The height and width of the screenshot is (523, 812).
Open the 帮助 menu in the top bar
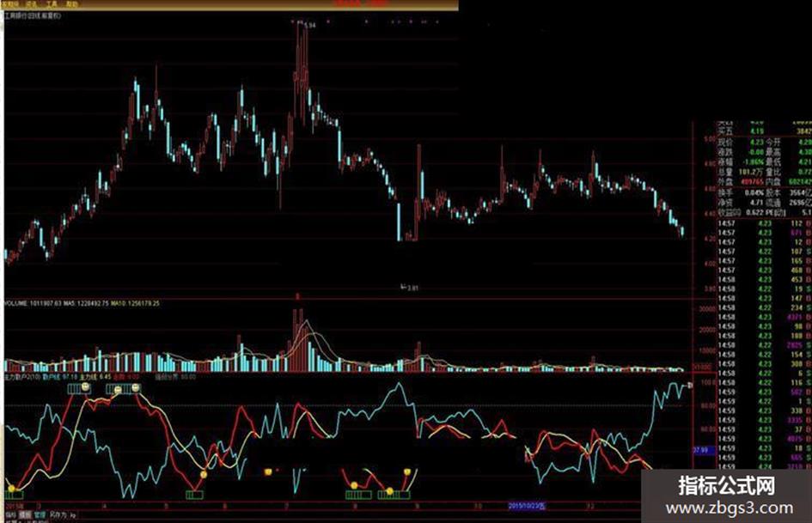pos(72,4)
